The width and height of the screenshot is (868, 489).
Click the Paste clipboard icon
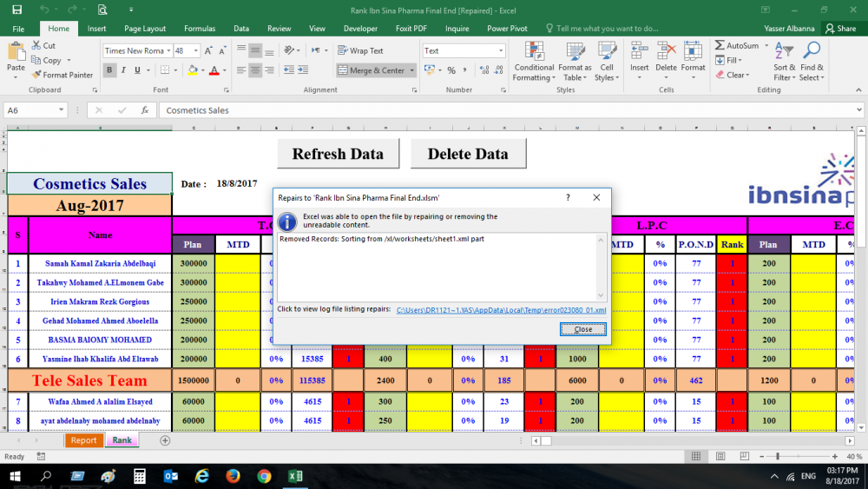pyautogui.click(x=16, y=51)
